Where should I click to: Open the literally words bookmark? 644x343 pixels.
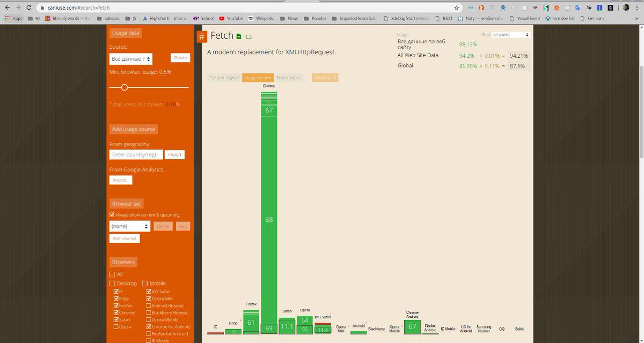[x=68, y=18]
